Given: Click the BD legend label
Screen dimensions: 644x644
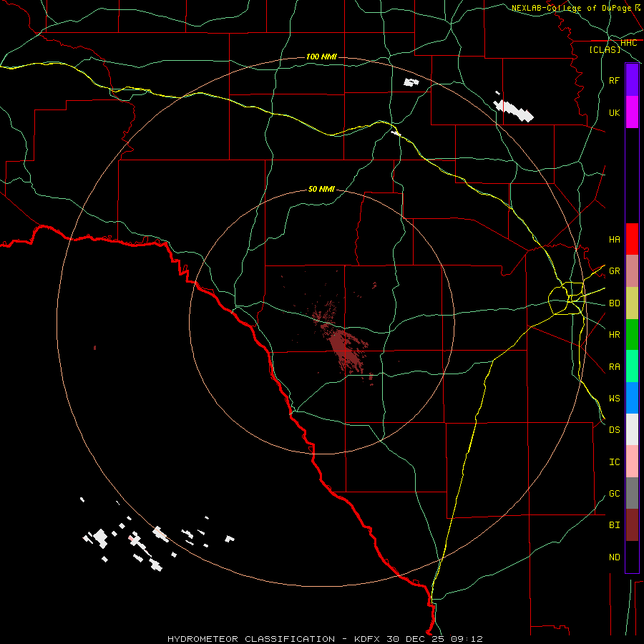Looking at the screenshot, I should pos(615,303).
